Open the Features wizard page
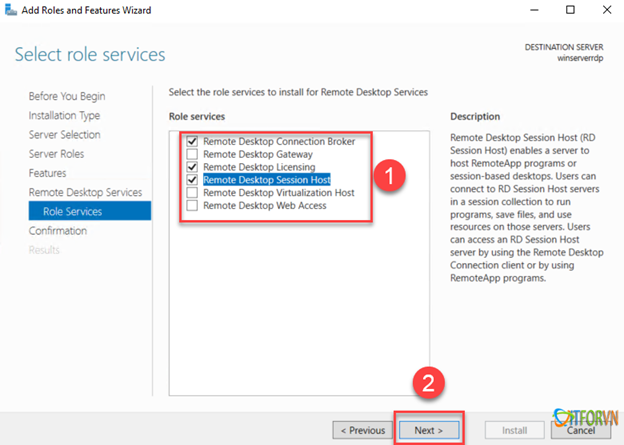Screen dimensions: 624x445 [x=47, y=173]
